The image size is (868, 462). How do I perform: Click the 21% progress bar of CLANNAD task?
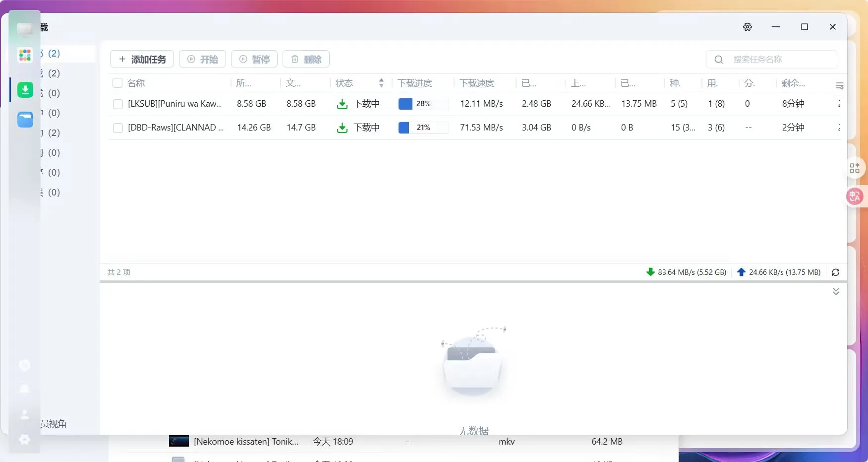click(x=423, y=128)
